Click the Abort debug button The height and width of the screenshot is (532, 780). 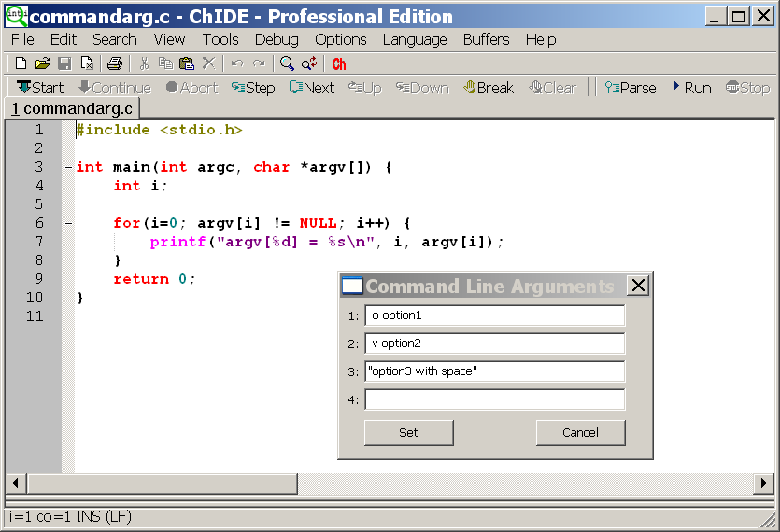191,88
